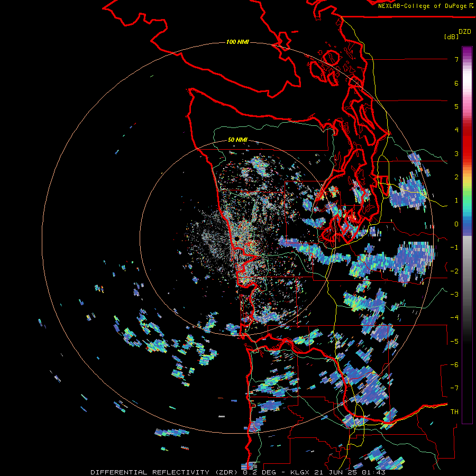Click the -7 value on color scale

click(x=454, y=388)
